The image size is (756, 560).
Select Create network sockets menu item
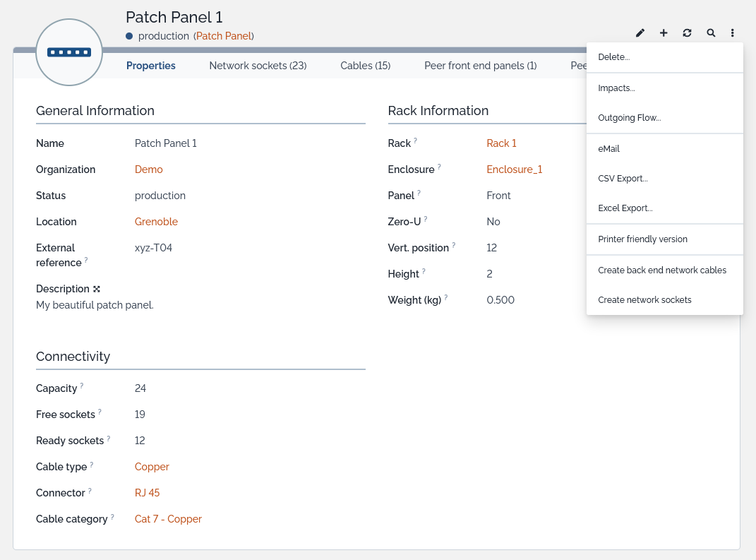point(644,300)
